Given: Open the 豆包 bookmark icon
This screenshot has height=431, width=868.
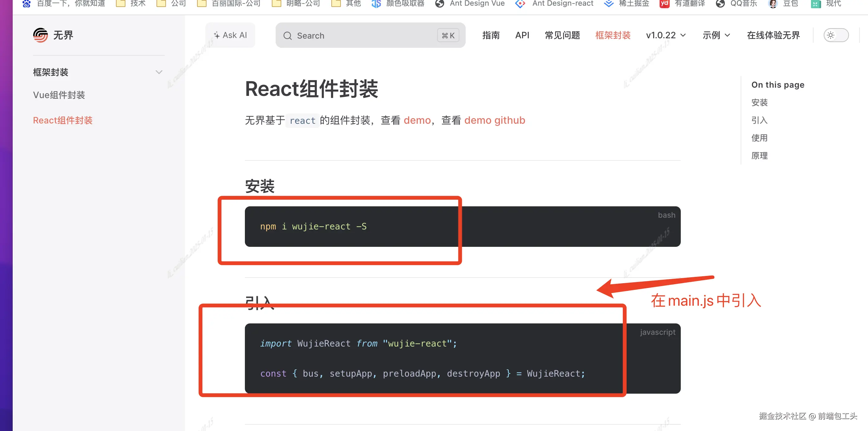Looking at the screenshot, I should [x=773, y=4].
